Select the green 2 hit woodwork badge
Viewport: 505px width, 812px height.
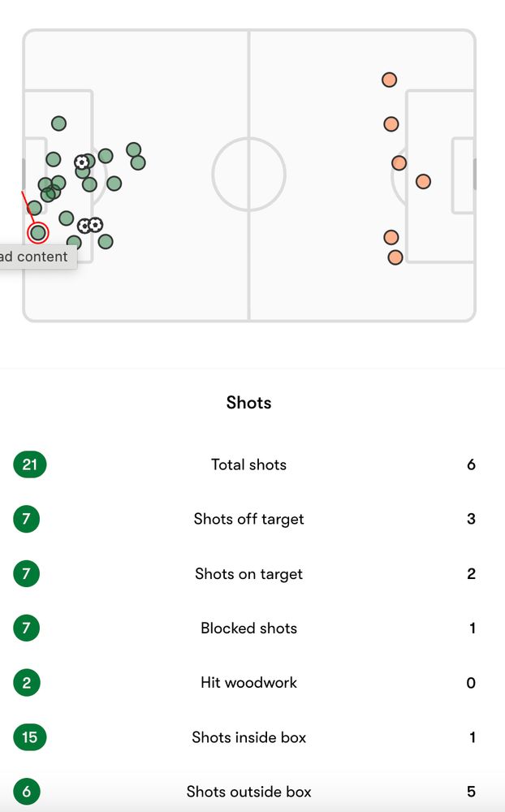coord(27,683)
